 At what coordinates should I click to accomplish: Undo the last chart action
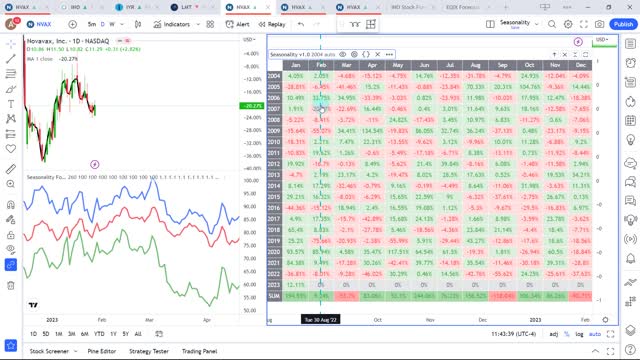point(301,24)
